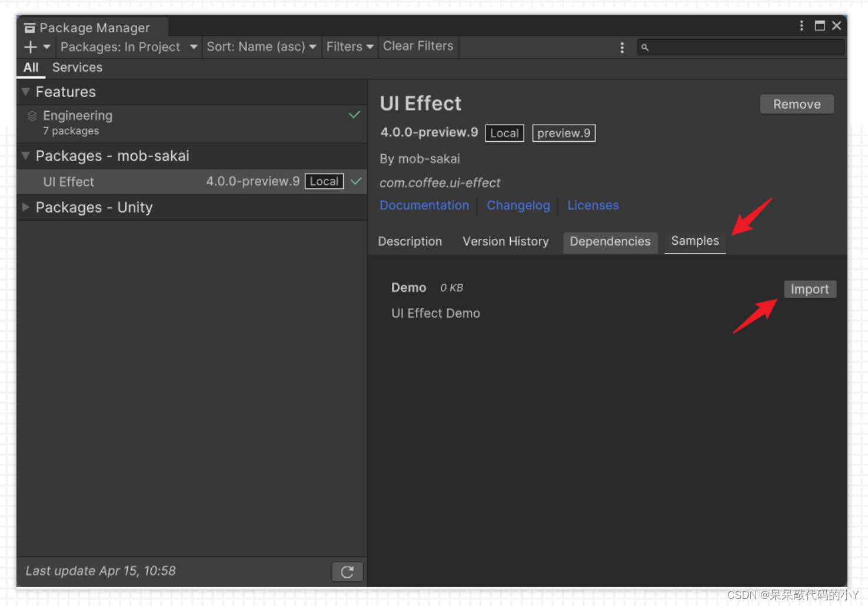Switch to the Description tab
This screenshot has height=606, width=868.
point(410,242)
